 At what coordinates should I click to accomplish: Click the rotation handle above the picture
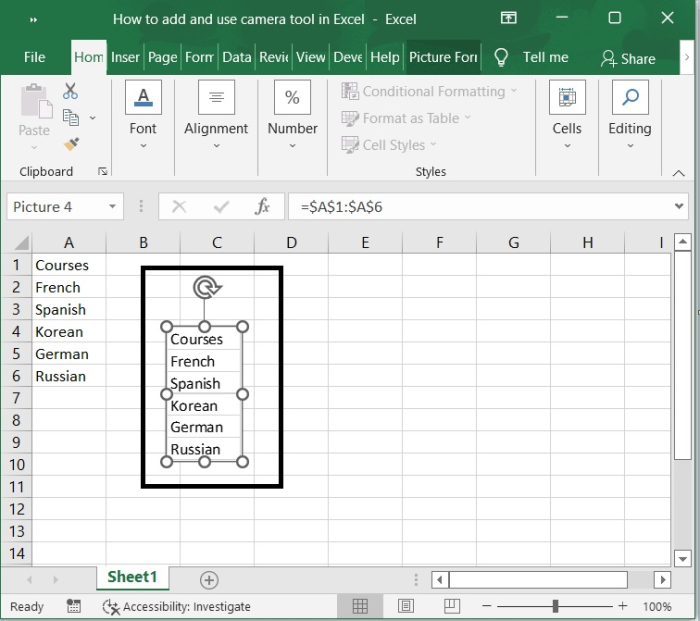pyautogui.click(x=206, y=288)
